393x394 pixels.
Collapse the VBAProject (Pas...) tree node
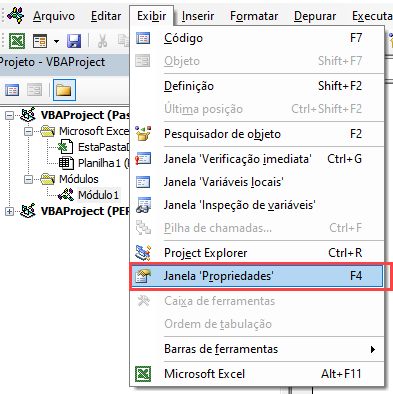[x=10, y=115]
